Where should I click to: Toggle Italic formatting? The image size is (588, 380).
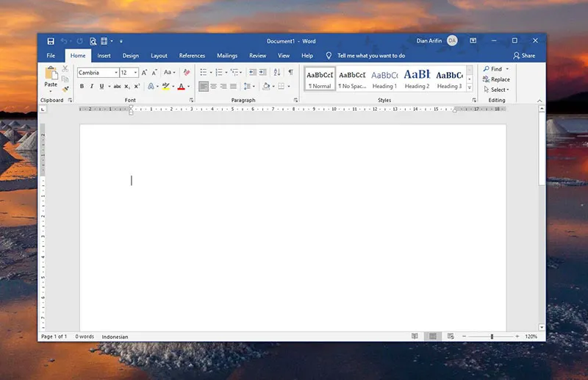tap(92, 87)
